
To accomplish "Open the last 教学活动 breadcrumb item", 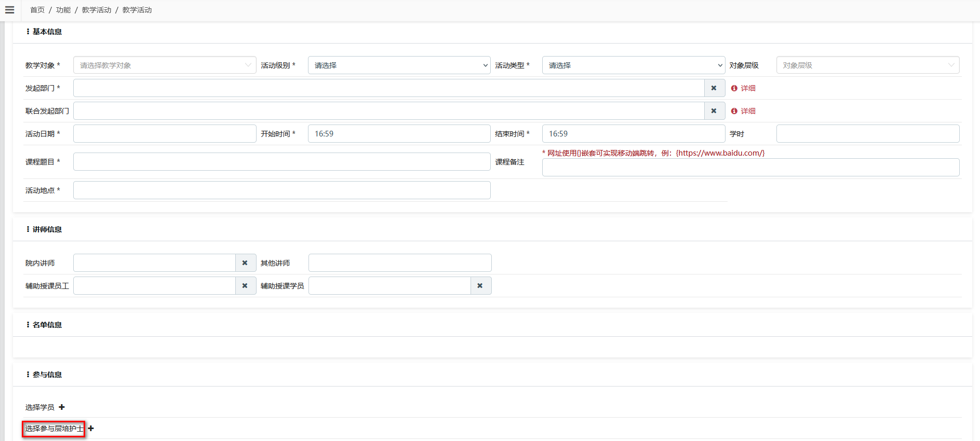I will point(137,10).
